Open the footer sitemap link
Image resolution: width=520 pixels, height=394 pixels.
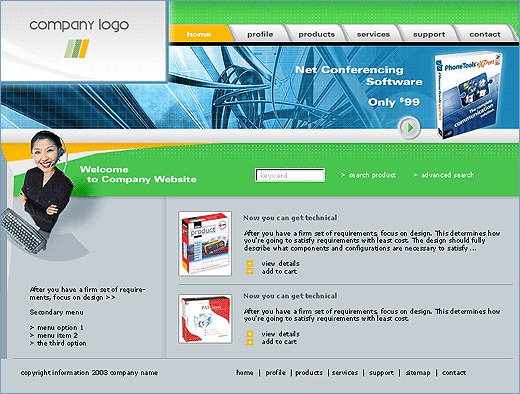(x=418, y=373)
